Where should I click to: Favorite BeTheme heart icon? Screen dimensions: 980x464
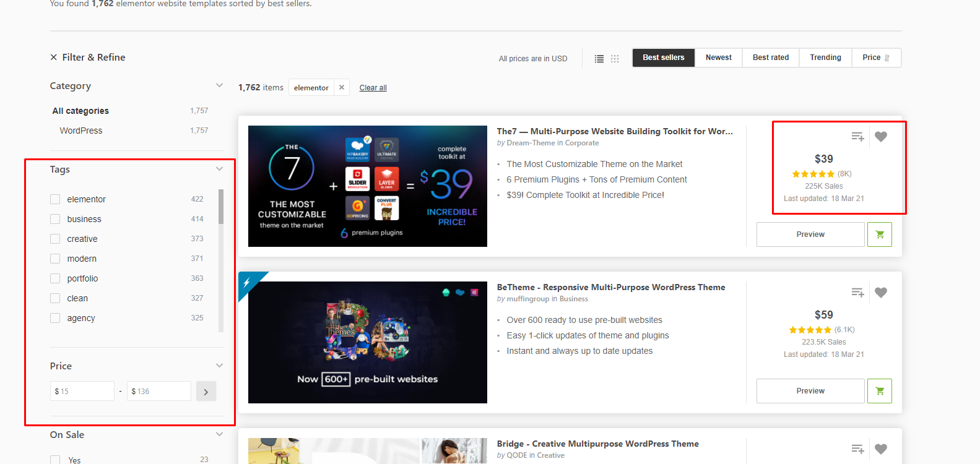[x=881, y=293]
